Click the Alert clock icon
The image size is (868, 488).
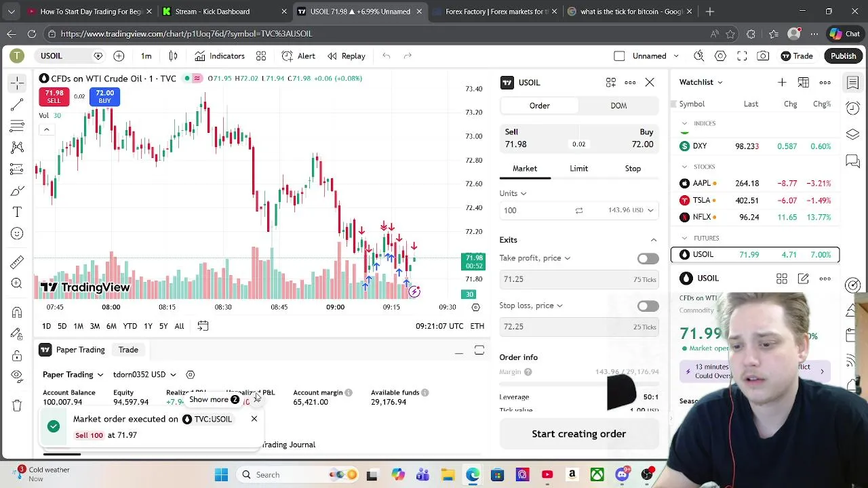[x=298, y=56]
